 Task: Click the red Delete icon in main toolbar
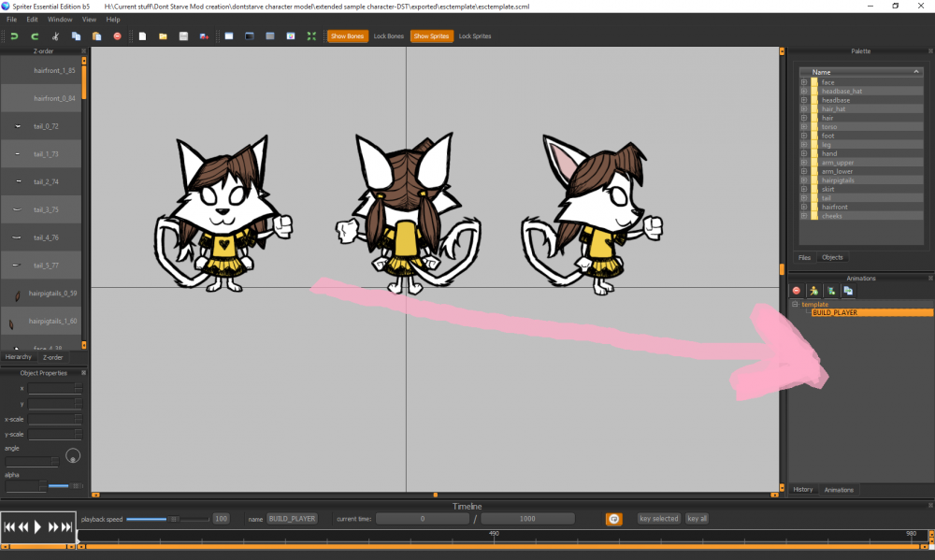[x=118, y=36]
